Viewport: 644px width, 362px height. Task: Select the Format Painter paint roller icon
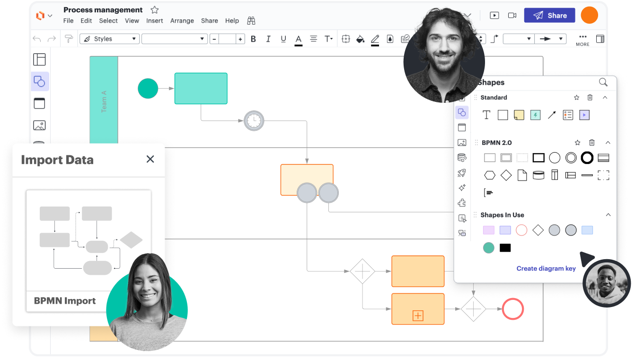click(x=69, y=39)
